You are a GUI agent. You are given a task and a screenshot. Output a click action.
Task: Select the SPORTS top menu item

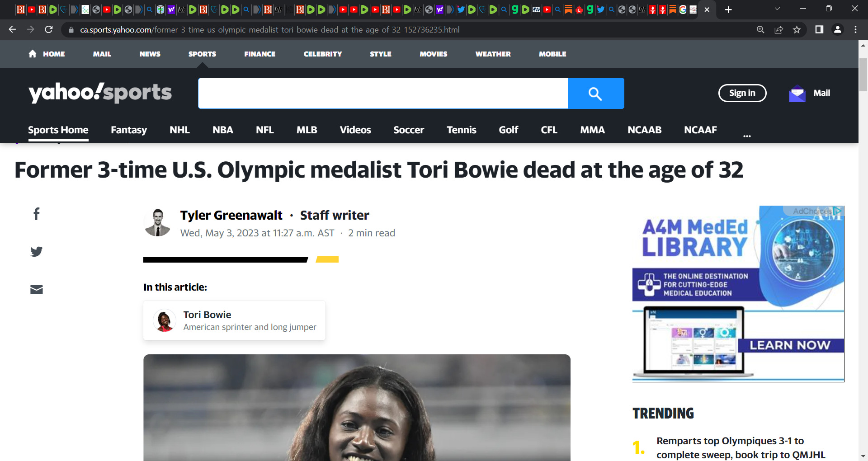[x=202, y=54]
